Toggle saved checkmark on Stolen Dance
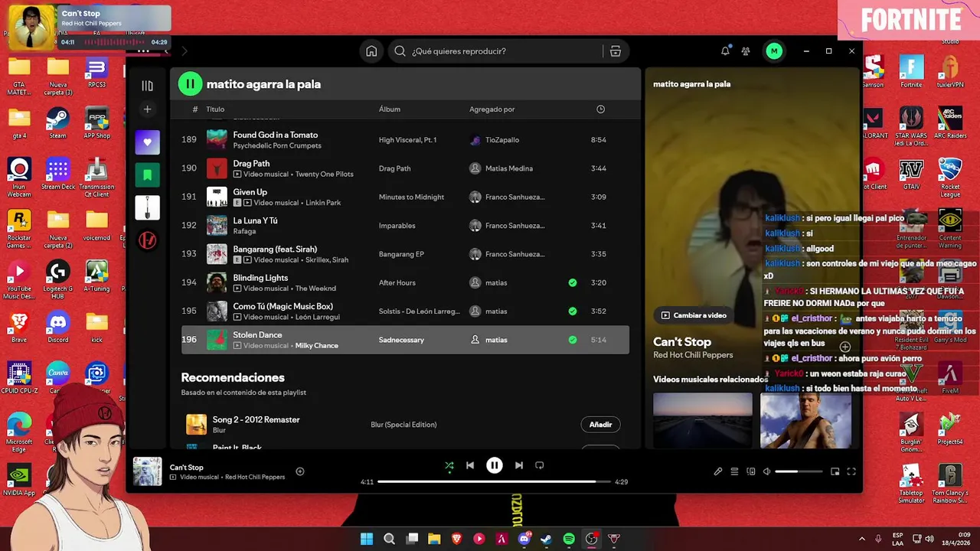The image size is (980, 551). pos(573,340)
